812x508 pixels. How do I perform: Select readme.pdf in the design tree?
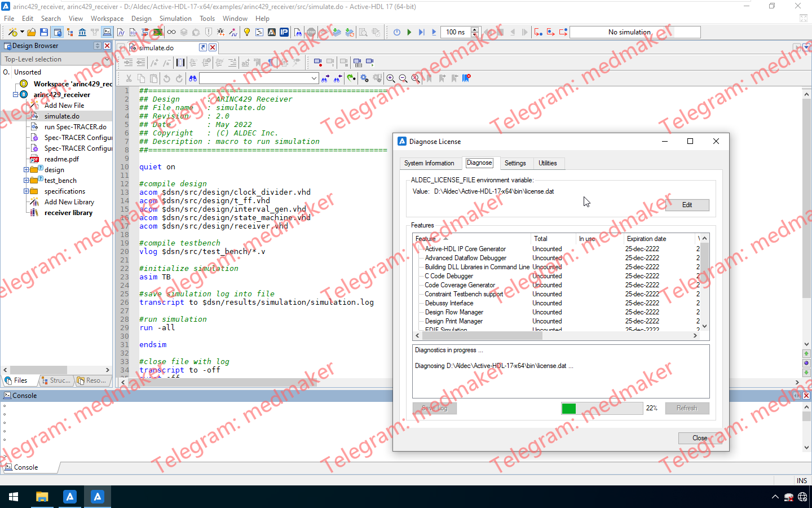pyautogui.click(x=61, y=159)
